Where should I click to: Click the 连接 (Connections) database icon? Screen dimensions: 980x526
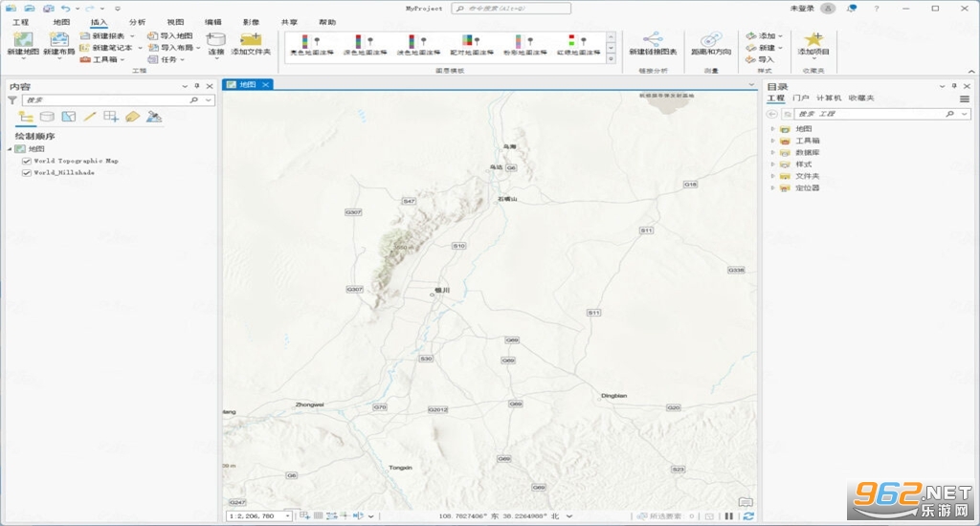[x=215, y=39]
